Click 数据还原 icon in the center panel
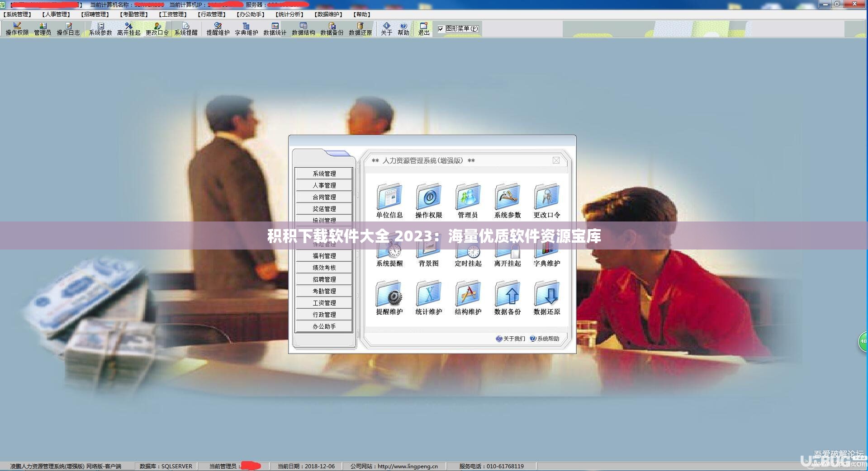The height and width of the screenshot is (471, 868). (x=547, y=297)
